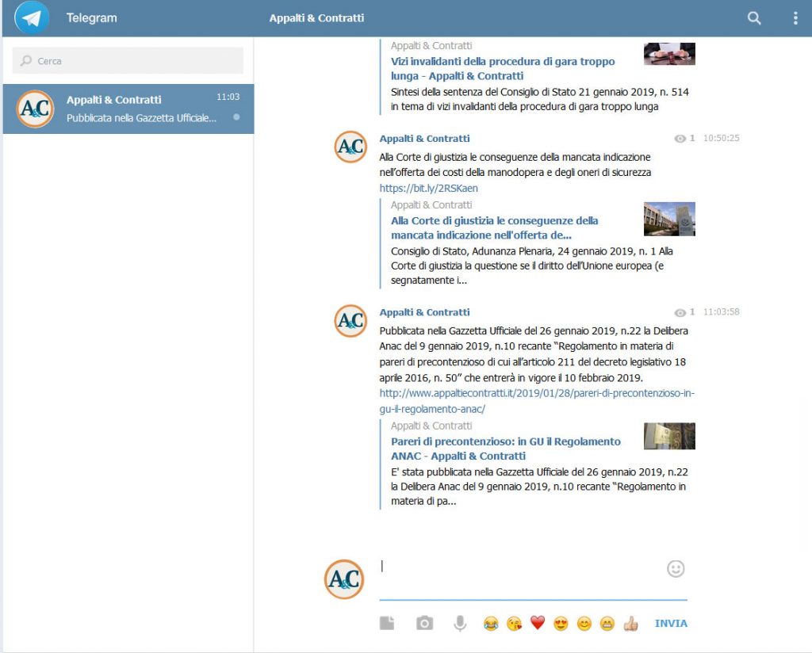
Task: Click the 10:50:25 timestamp
Action: (722, 138)
